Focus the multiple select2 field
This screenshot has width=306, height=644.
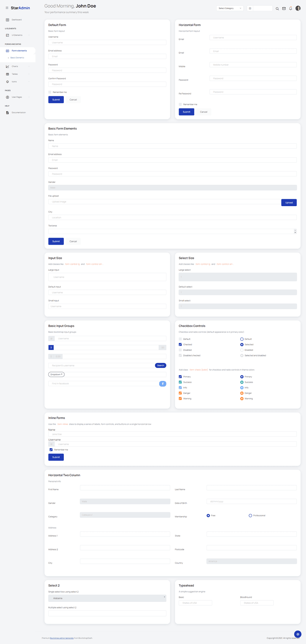tap(107, 613)
